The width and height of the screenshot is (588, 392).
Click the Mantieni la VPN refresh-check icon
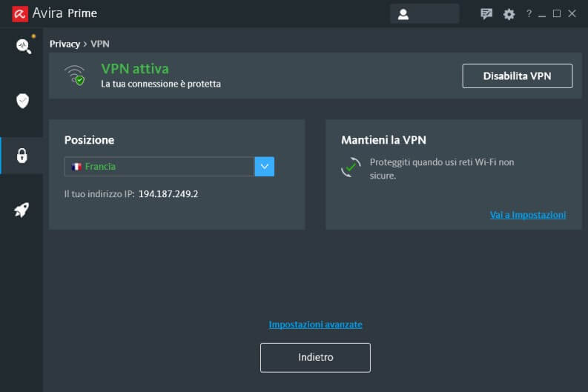(351, 167)
